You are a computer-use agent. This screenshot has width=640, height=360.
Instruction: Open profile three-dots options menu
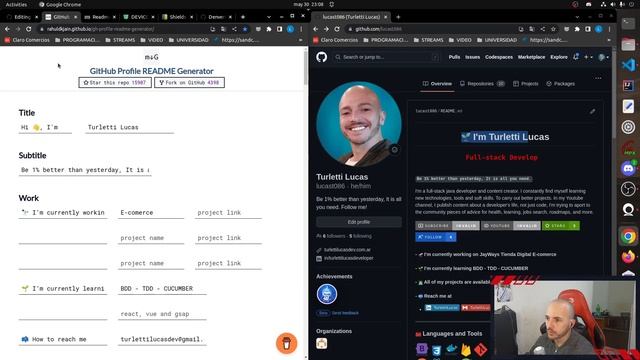(x=598, y=78)
